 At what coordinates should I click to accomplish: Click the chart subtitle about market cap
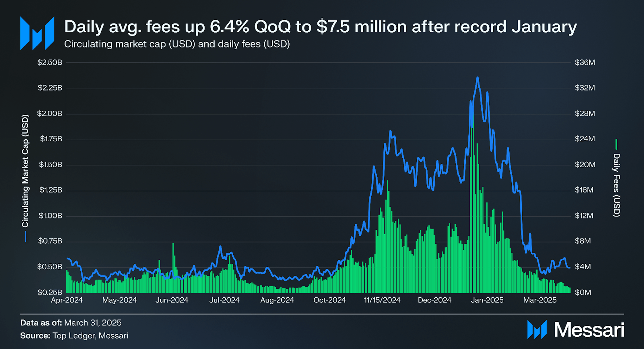(x=177, y=44)
